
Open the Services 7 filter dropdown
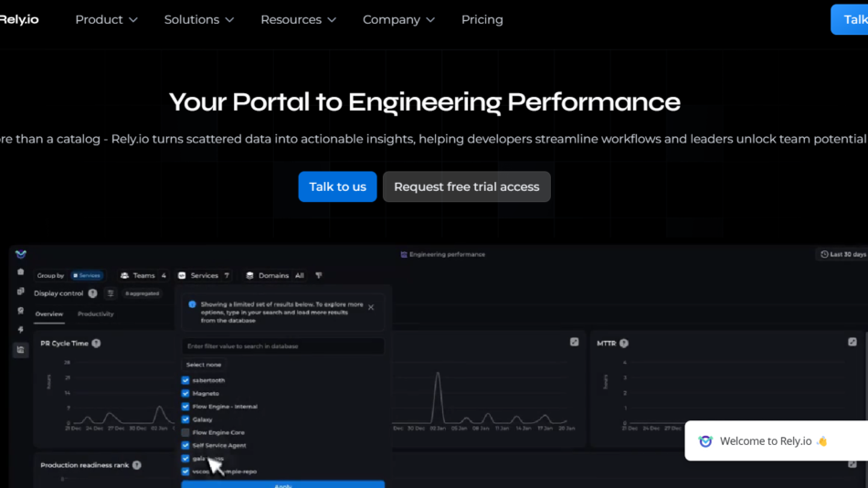click(204, 275)
